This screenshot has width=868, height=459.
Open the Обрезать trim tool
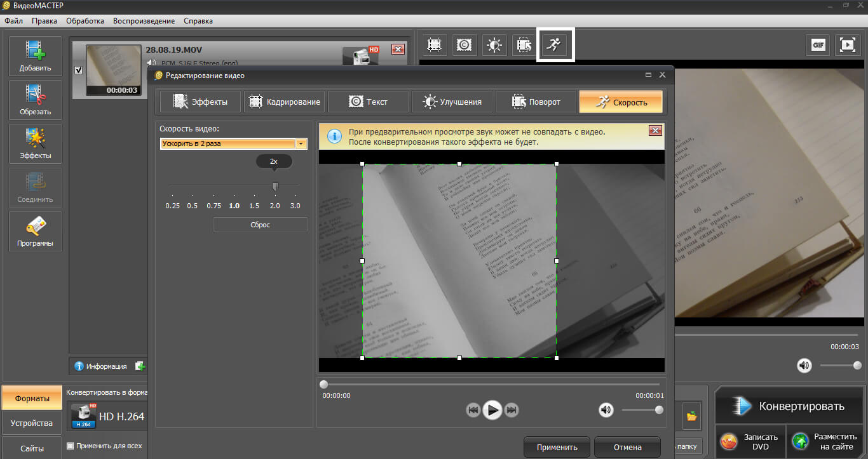pos(36,100)
